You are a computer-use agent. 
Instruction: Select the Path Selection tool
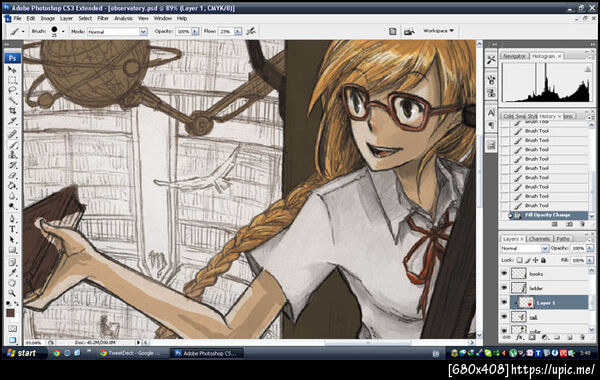pyautogui.click(x=12, y=240)
